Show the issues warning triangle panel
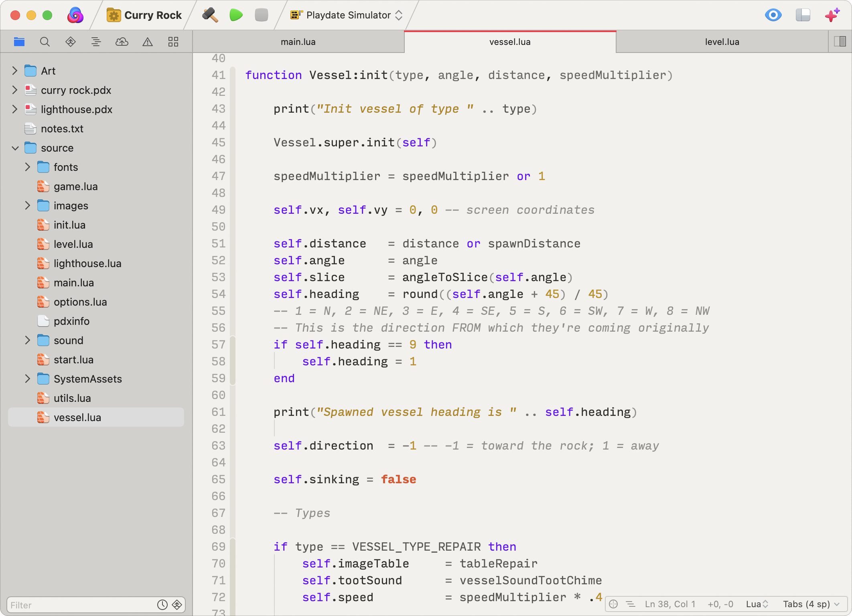This screenshot has width=852, height=616. pyautogui.click(x=148, y=42)
